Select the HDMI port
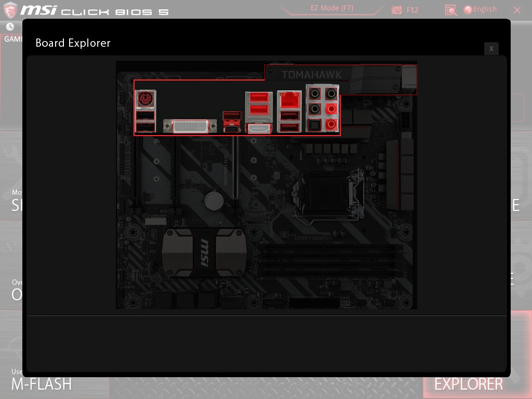Screen dimensions: 532x399 (x=259, y=129)
